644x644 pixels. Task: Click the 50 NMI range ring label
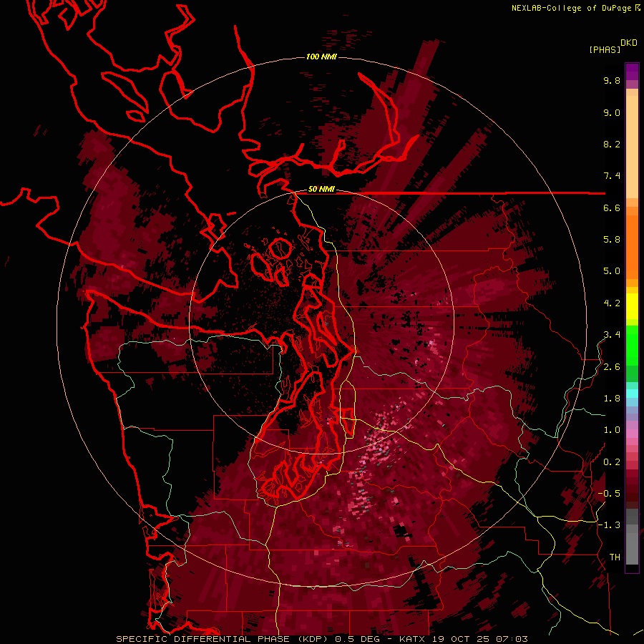tap(321, 189)
